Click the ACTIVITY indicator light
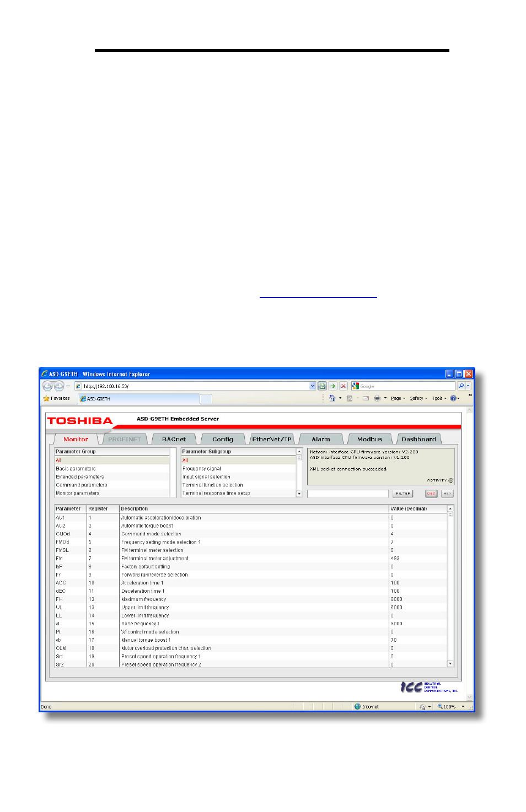Viewport: 526px width, 812px height. point(450,480)
